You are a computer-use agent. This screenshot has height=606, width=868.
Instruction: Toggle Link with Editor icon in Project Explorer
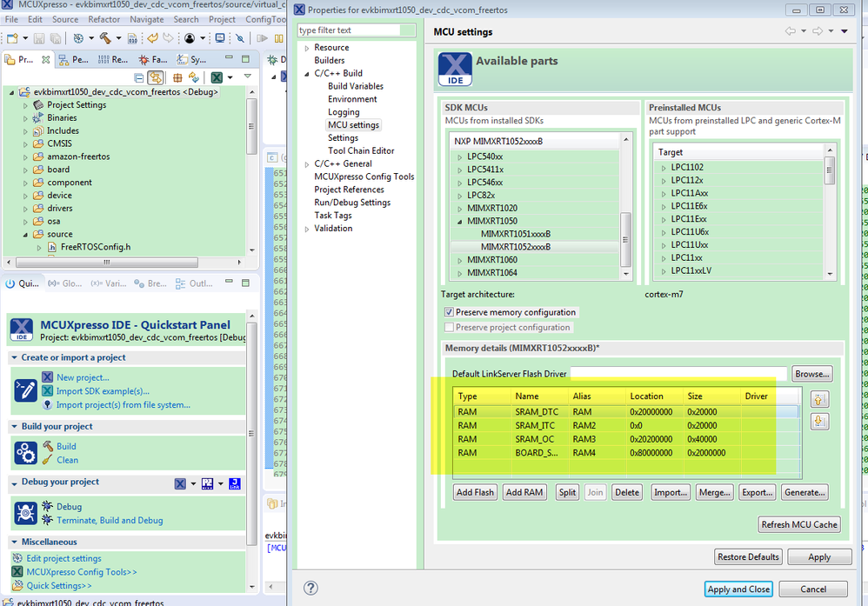[156, 78]
